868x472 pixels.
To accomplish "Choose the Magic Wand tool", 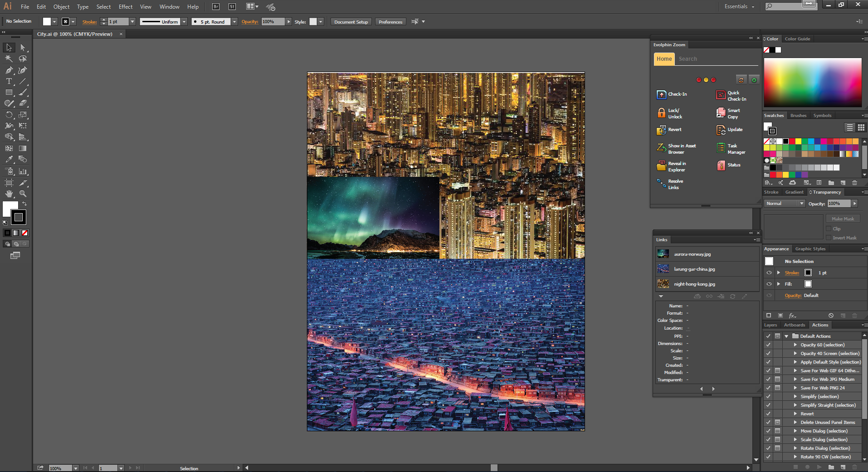I will point(9,58).
